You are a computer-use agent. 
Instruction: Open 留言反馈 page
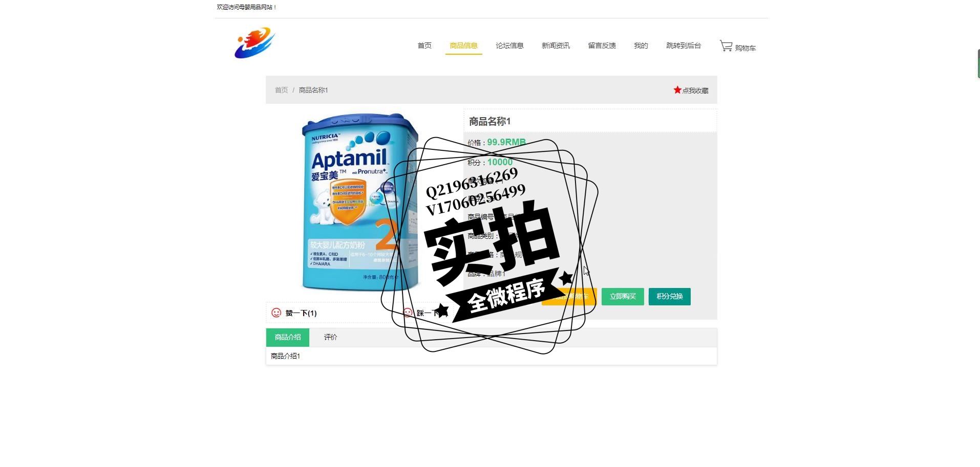pos(602,46)
